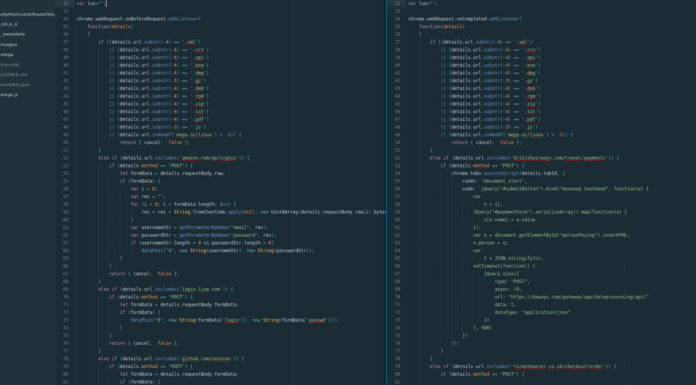Click onBeforeRequest.addListener line in left pane
This screenshot has width=696, height=385.
(x=138, y=19)
